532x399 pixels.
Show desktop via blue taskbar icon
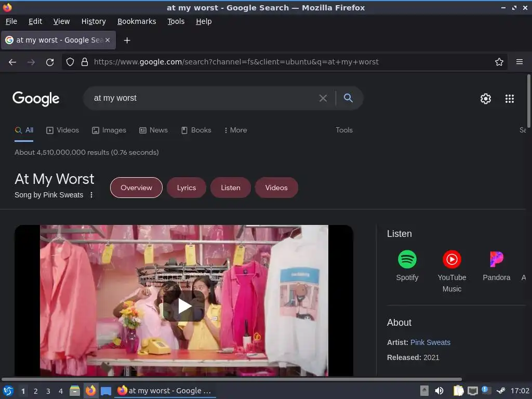pyautogui.click(x=106, y=391)
